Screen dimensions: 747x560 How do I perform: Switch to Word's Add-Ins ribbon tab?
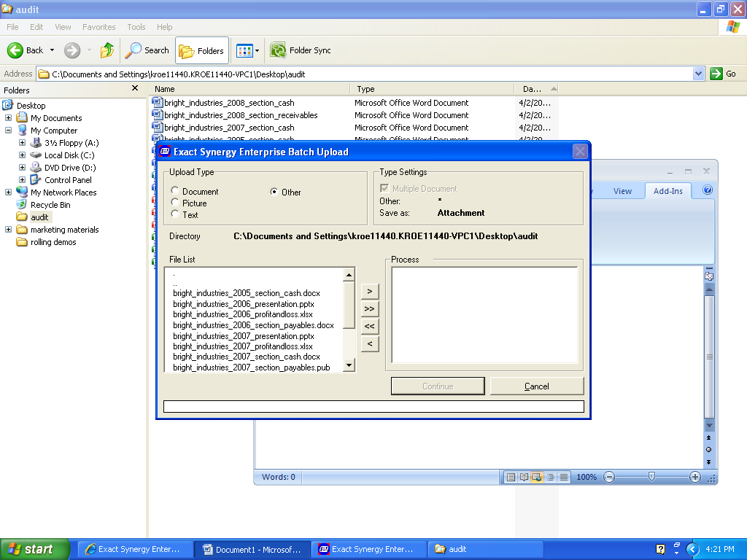tap(668, 191)
